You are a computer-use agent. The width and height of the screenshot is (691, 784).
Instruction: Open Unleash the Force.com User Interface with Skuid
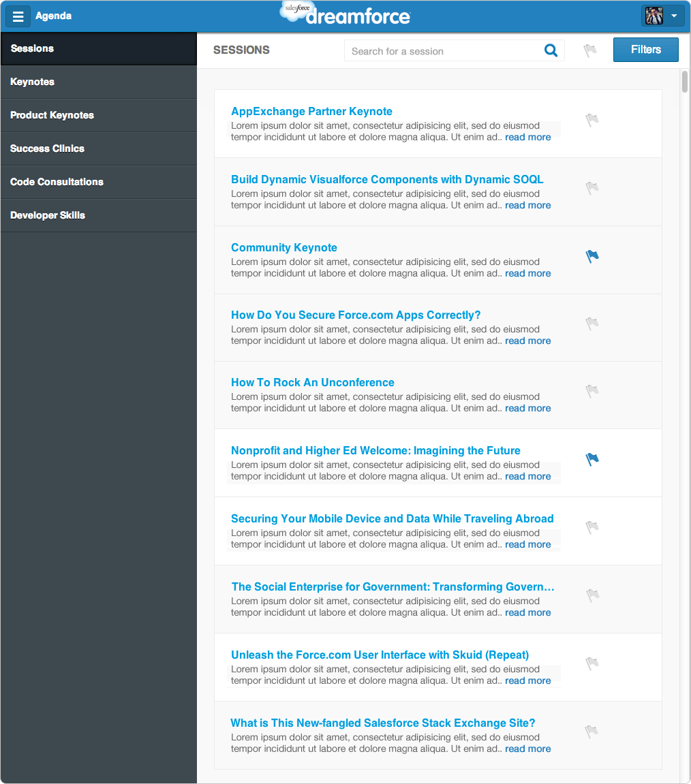click(x=380, y=655)
